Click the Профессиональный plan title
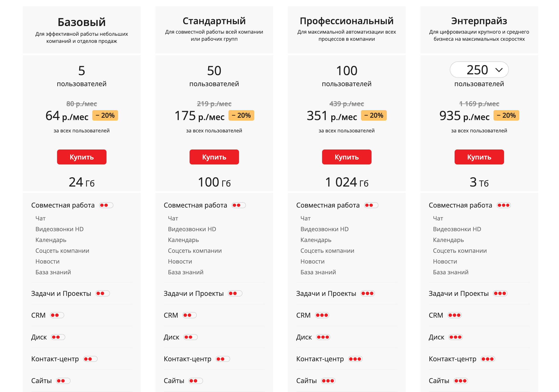 (347, 21)
